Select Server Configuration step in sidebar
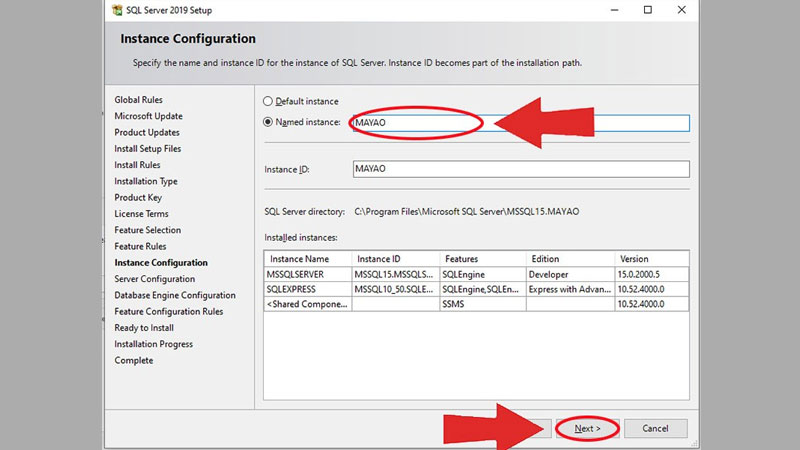The image size is (800, 450). tap(155, 279)
